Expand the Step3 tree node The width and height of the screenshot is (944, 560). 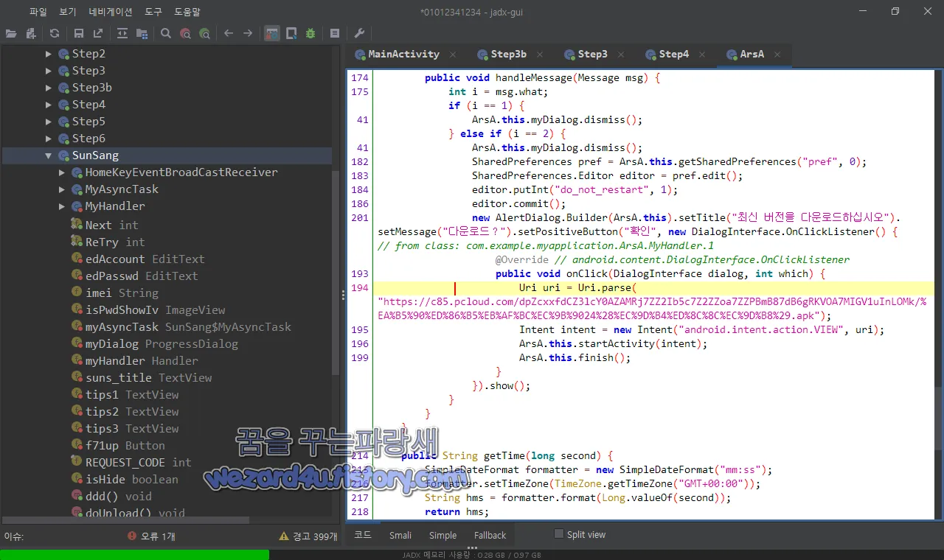[49, 71]
